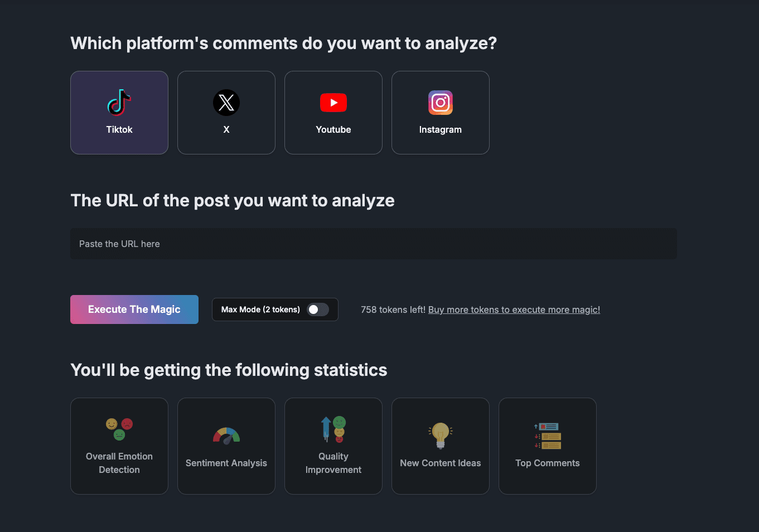This screenshot has width=759, height=532.
Task: Toggle the 2 tokens Max Mode setting
Action: pyautogui.click(x=318, y=309)
